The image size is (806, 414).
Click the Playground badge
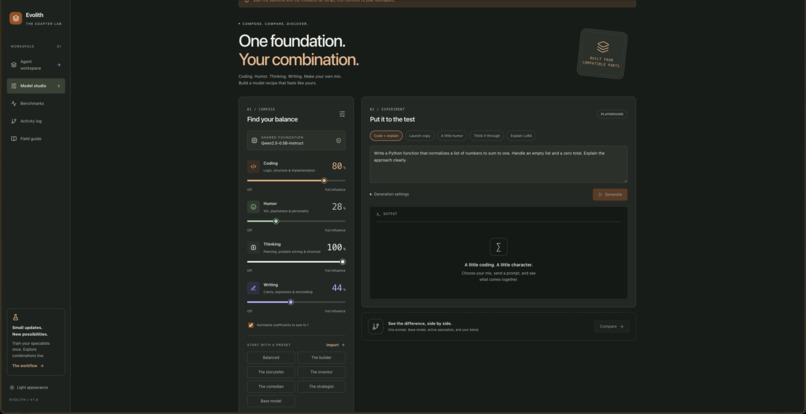612,114
